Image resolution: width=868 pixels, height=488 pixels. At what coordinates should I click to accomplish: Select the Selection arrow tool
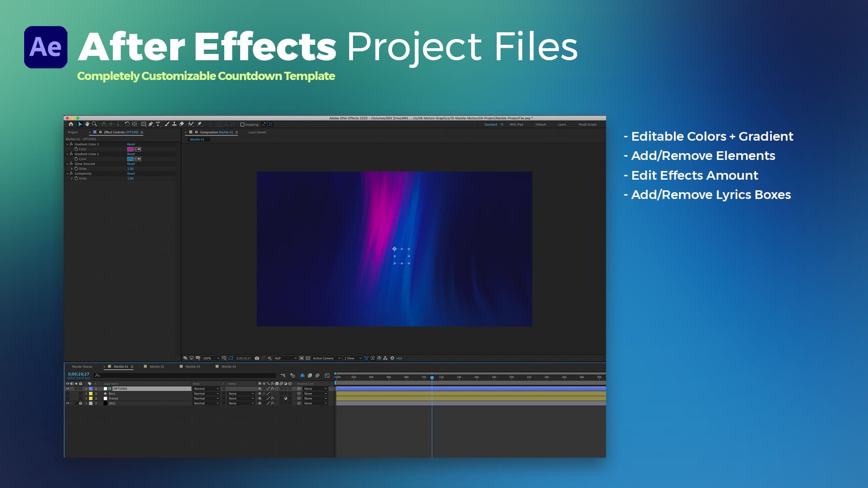(x=80, y=124)
